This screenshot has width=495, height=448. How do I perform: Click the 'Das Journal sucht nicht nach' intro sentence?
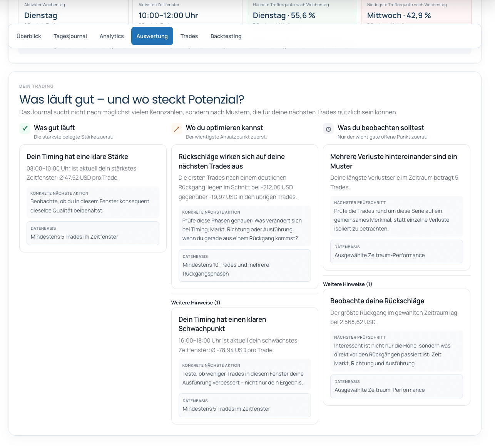208,112
